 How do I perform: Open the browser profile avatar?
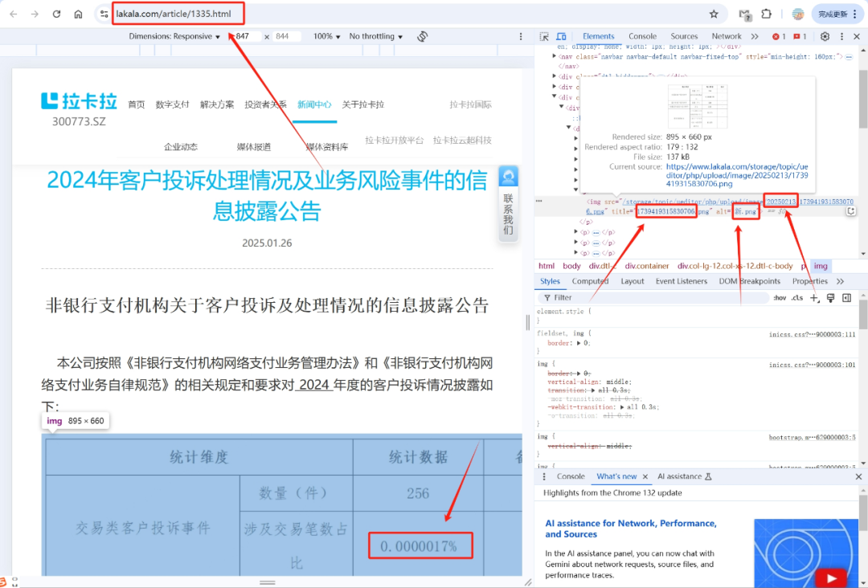click(798, 14)
